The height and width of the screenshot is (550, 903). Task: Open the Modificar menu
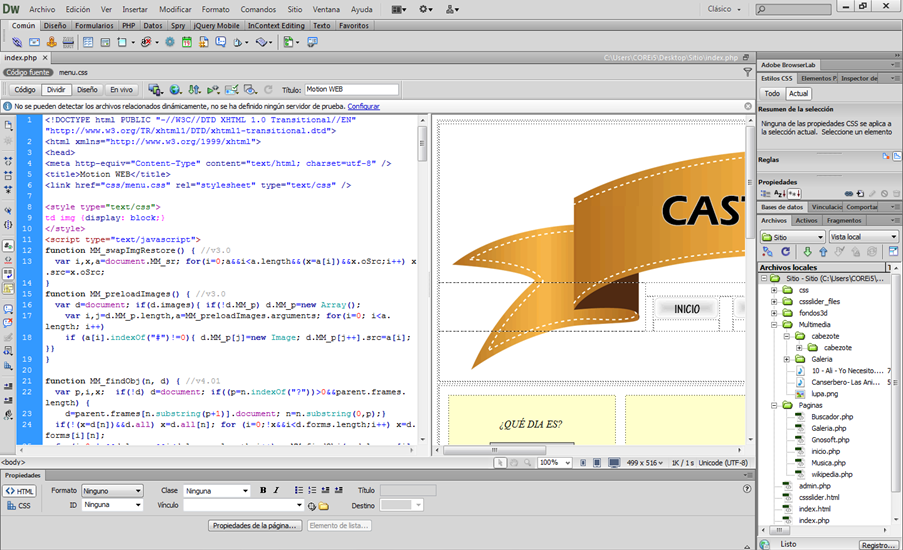click(x=174, y=8)
